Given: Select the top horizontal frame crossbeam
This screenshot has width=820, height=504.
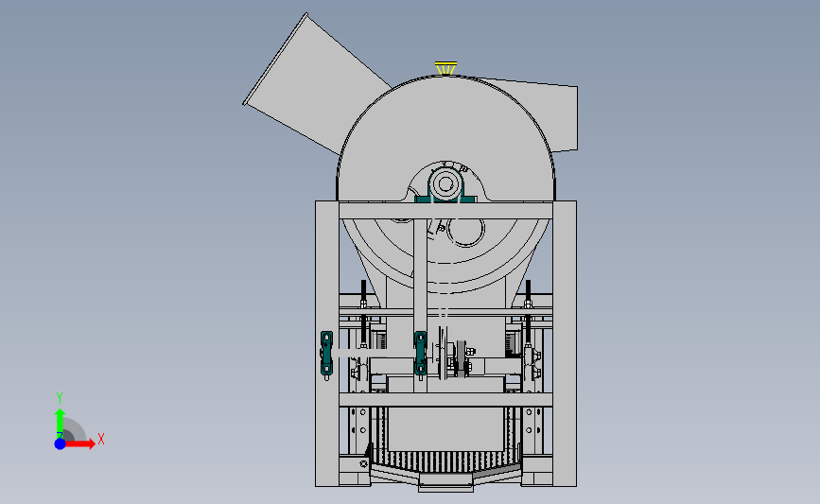Looking at the screenshot, I should click(x=445, y=210).
